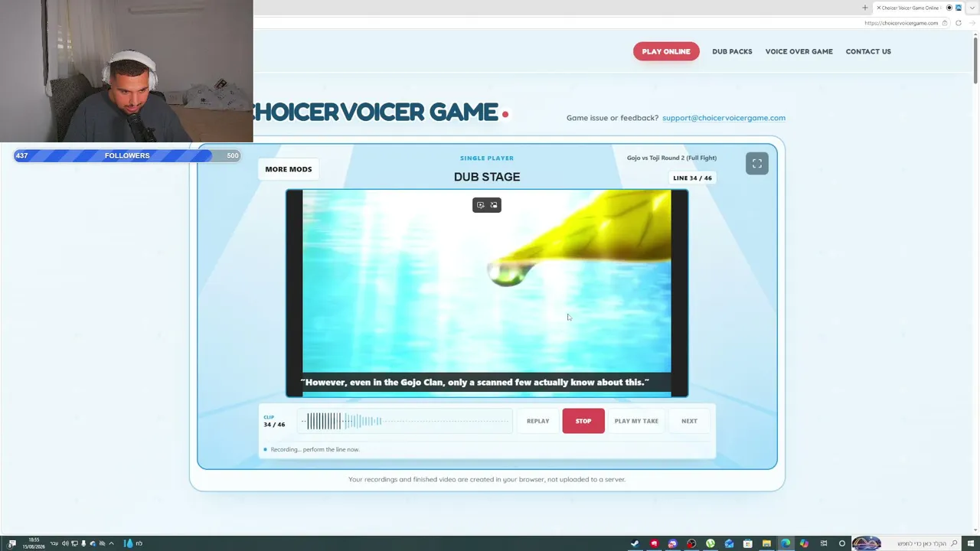Click the site info lock icon
The image size is (980, 551).
[945, 23]
